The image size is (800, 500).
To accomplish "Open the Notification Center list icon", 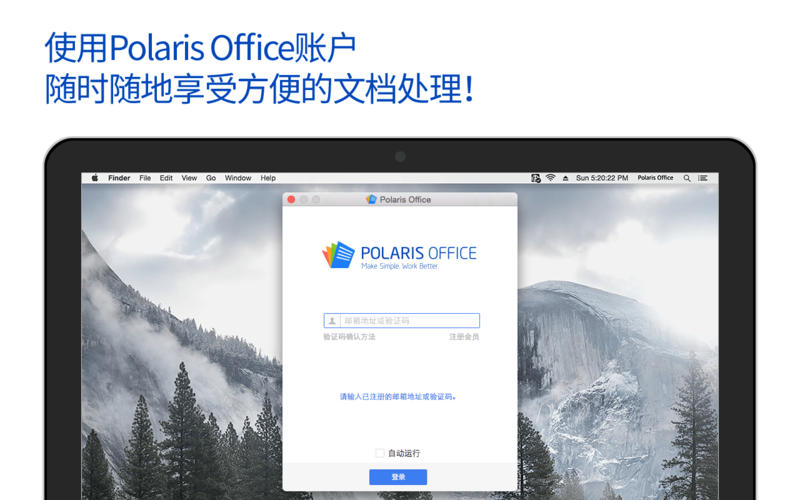I will point(703,178).
